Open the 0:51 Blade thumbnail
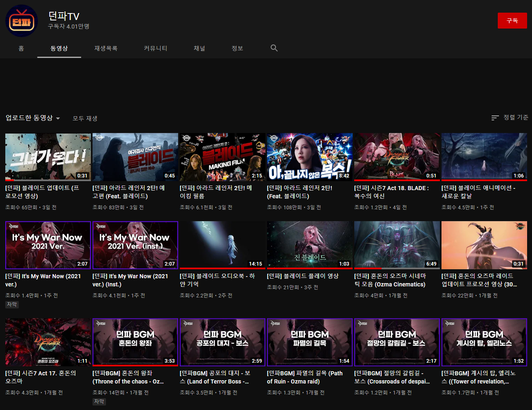532x410 pixels. pyautogui.click(x=397, y=157)
